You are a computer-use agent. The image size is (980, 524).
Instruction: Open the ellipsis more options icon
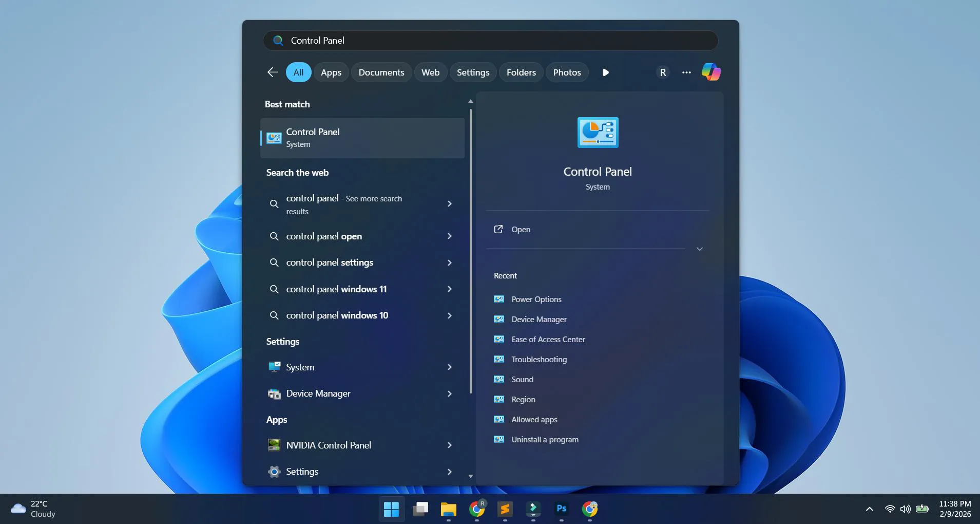click(x=686, y=72)
